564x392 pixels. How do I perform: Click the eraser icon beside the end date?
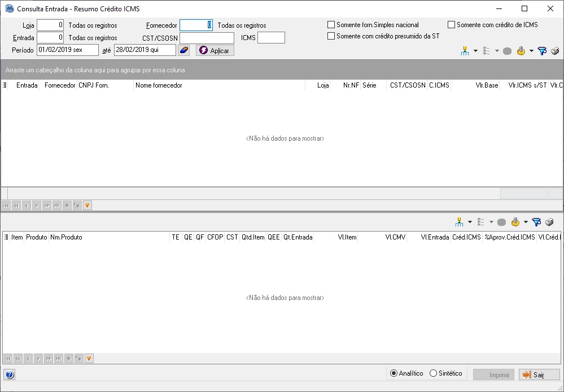(184, 50)
